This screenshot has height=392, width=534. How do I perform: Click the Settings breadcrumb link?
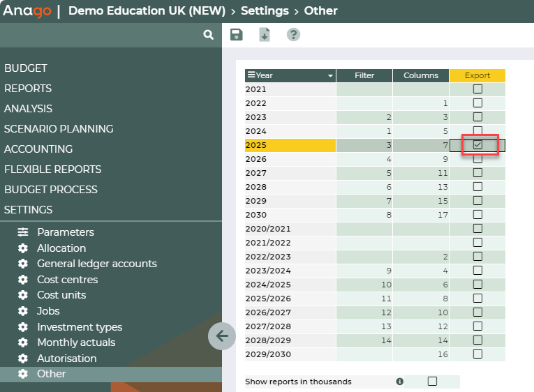click(265, 11)
